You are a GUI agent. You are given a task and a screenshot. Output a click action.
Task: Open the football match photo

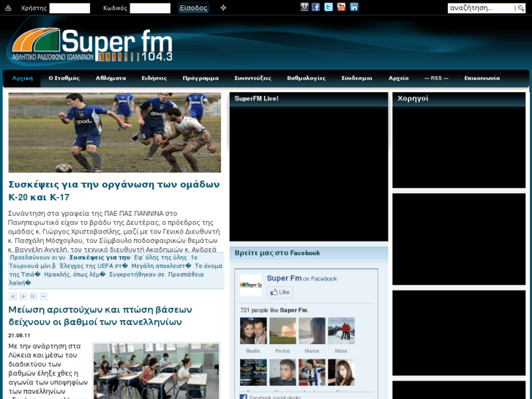click(115, 133)
